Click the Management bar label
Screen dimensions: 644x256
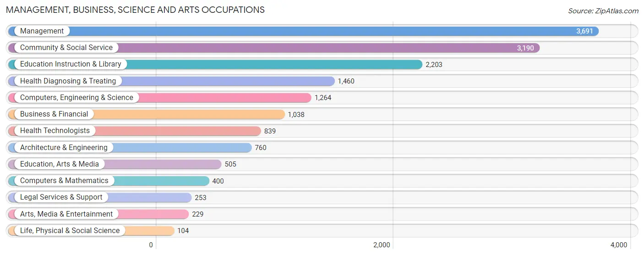tap(42, 31)
